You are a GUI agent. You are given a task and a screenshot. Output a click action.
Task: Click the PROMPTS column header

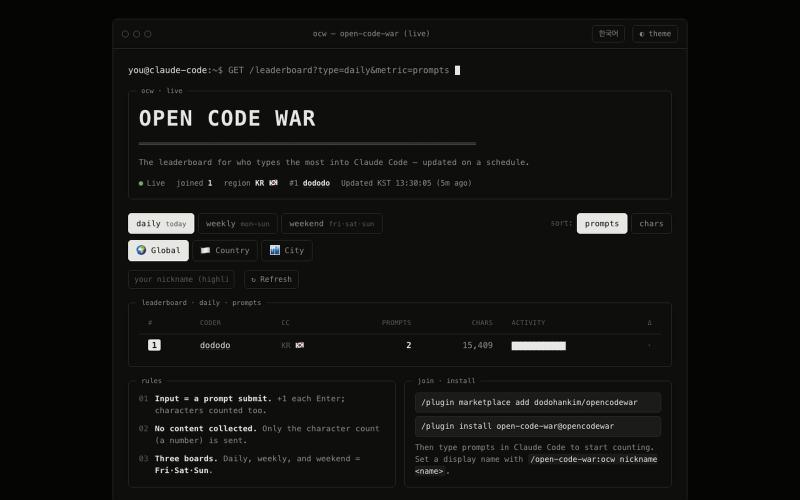click(396, 322)
